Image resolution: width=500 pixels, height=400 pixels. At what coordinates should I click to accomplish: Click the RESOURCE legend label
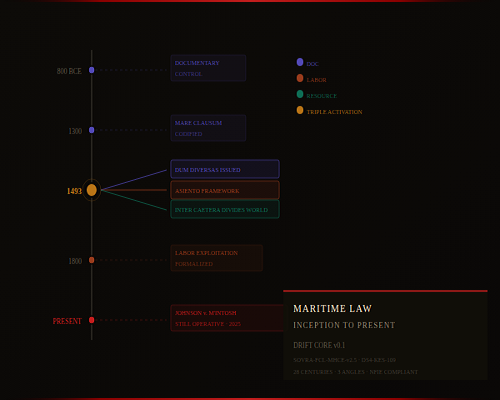(x=322, y=96)
